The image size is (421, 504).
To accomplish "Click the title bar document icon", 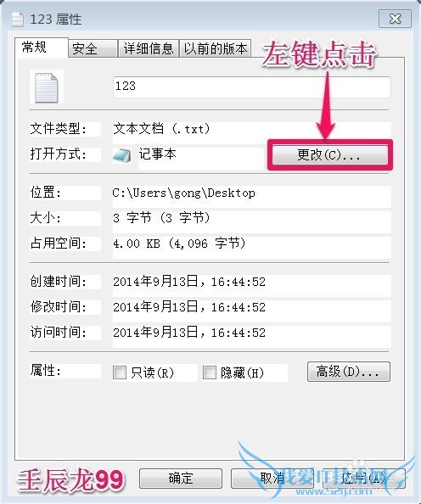I will 18,20.
